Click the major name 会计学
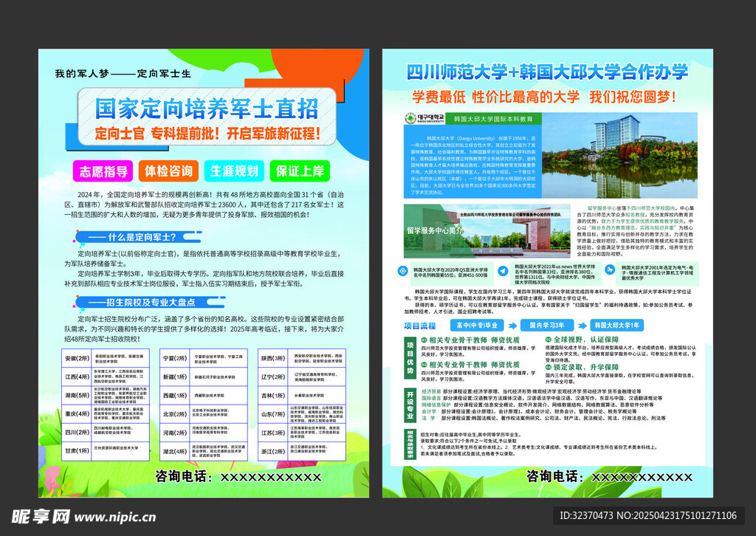756x536 pixels. (429, 412)
